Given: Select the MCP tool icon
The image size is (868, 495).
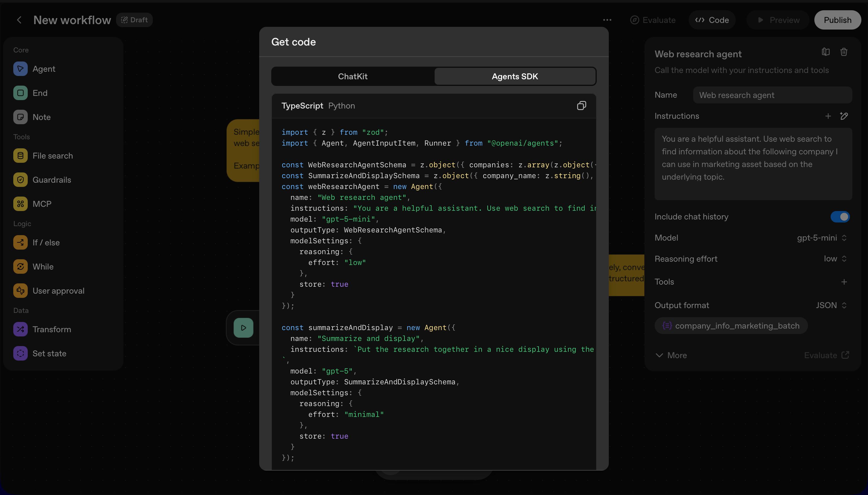Looking at the screenshot, I should click(20, 204).
